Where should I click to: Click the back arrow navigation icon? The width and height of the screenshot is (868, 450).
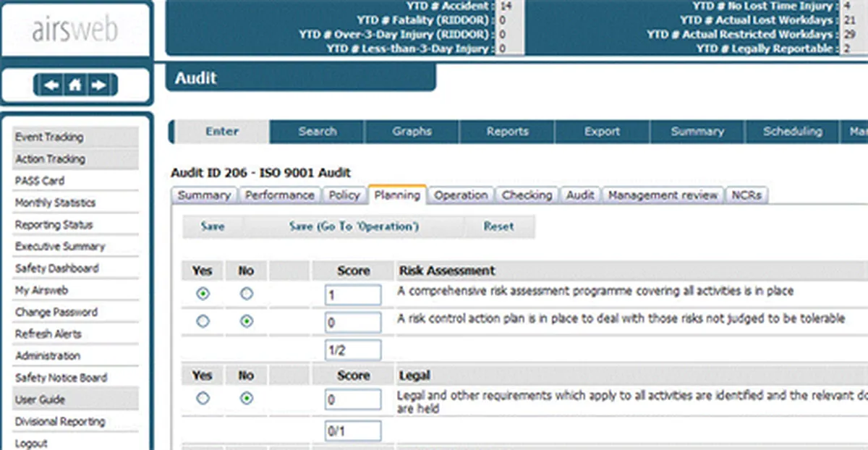(51, 85)
